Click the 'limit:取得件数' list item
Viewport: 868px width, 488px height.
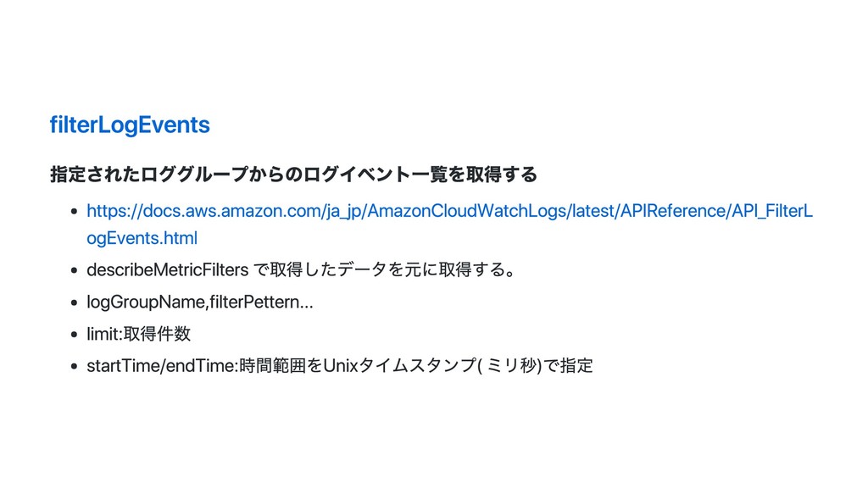pyautogui.click(x=138, y=334)
